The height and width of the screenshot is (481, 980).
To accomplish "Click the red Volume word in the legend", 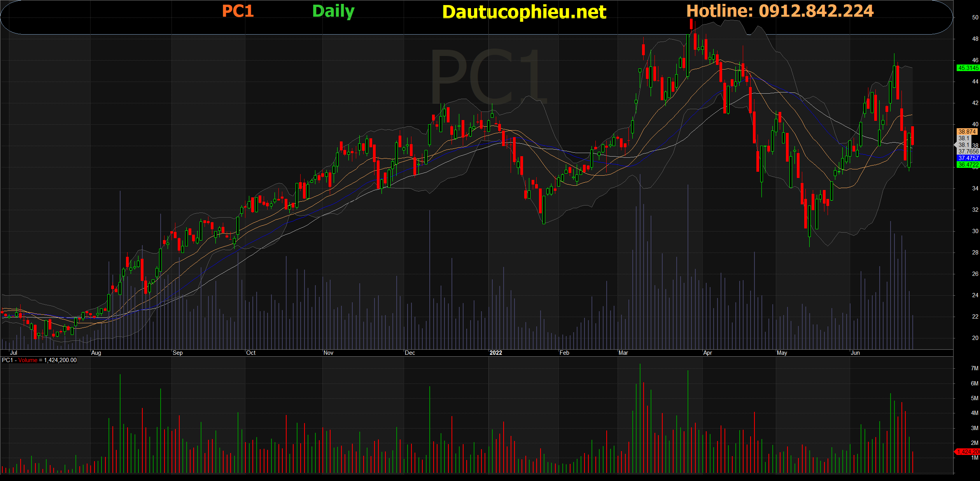I will pos(28,360).
